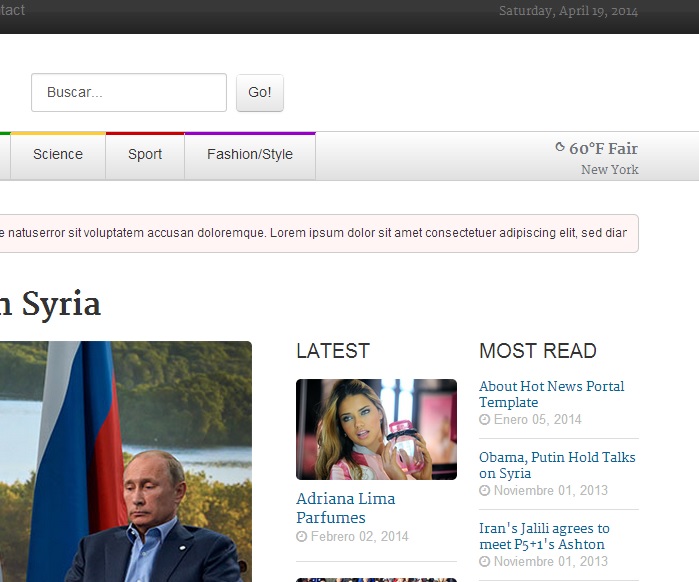Click the 60°F Fair weather text

(x=603, y=148)
